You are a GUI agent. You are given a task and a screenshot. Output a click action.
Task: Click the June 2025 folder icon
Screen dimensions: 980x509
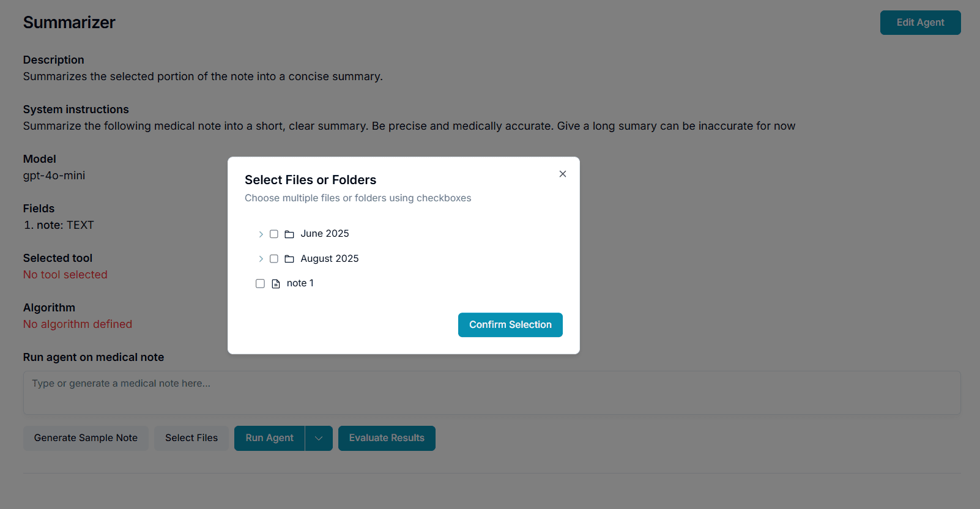[289, 234]
